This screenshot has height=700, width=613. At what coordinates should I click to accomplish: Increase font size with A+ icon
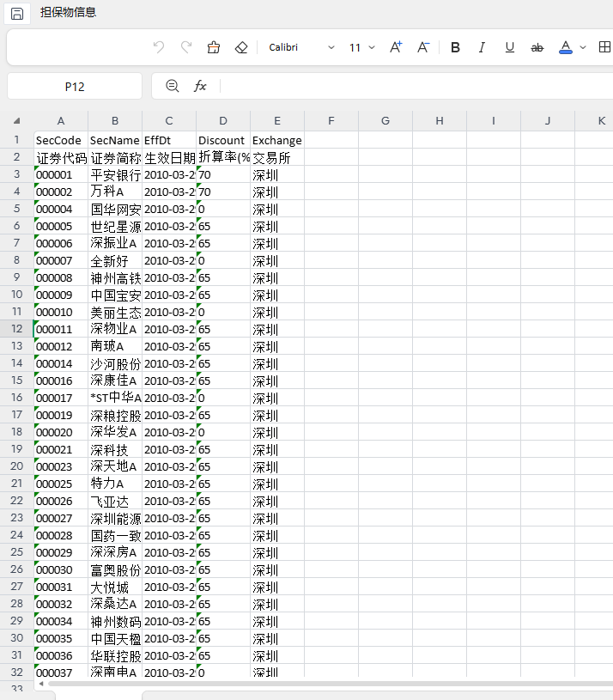point(396,47)
